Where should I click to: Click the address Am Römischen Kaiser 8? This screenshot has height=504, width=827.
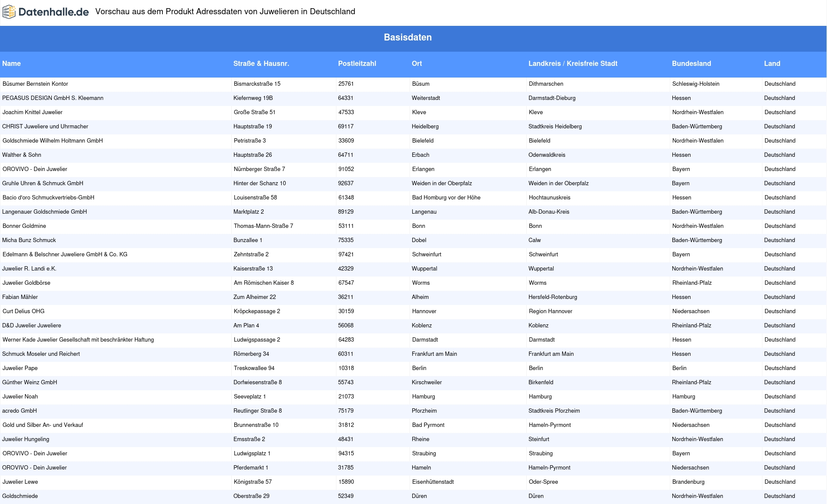(264, 283)
